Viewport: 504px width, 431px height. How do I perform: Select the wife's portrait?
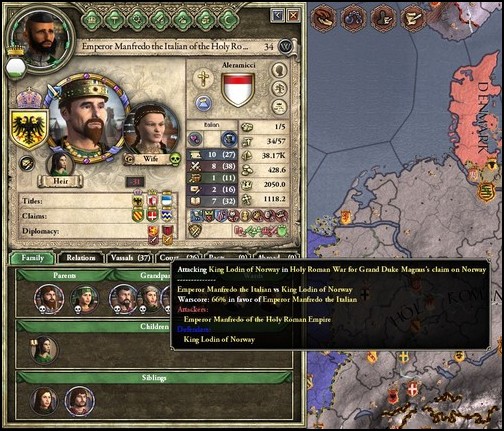152,129
